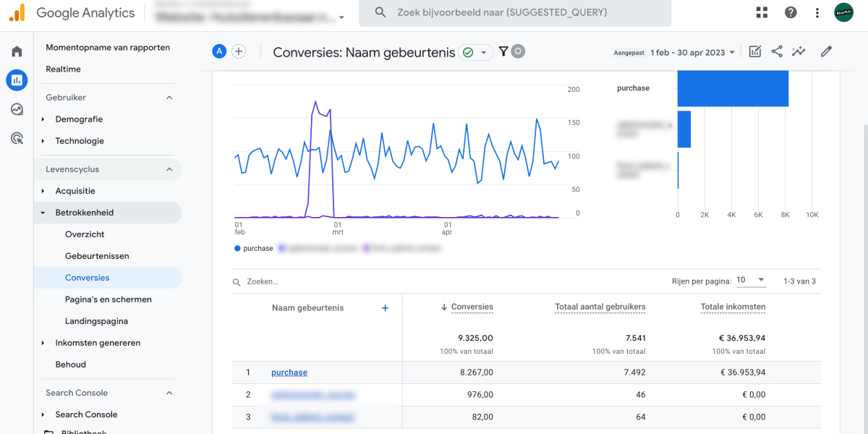Click the purchase event link in table
This screenshot has height=434, width=868.
289,373
